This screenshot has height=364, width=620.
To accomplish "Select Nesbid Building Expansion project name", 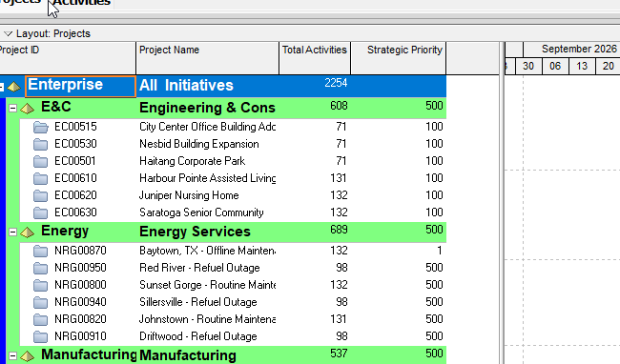I will click(x=199, y=144).
